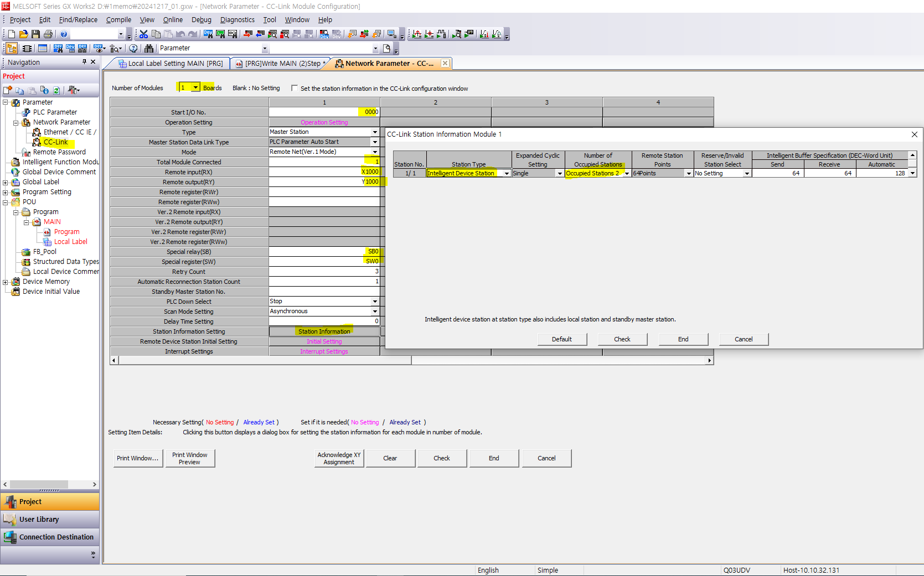Click Acknowledge XY Assignment button
The width and height of the screenshot is (924, 576).
tap(339, 458)
